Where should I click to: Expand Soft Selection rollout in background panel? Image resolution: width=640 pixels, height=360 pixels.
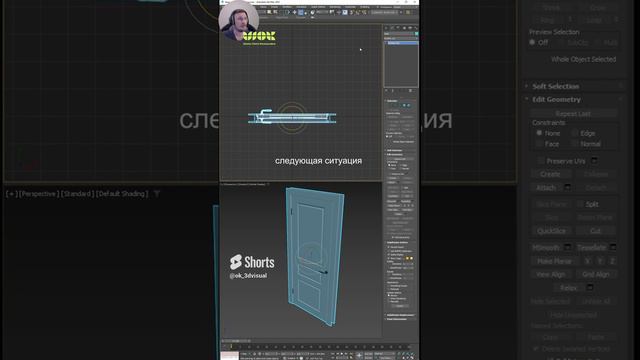point(556,86)
